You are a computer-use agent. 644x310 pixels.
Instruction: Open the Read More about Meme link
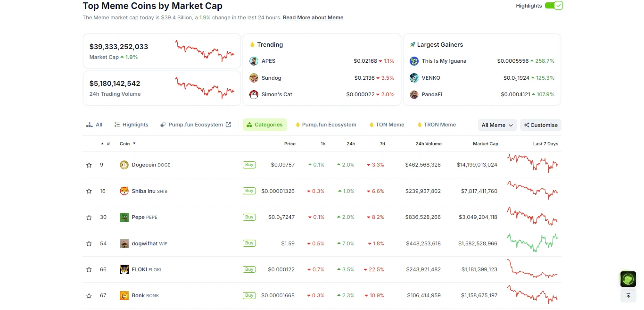313,17
